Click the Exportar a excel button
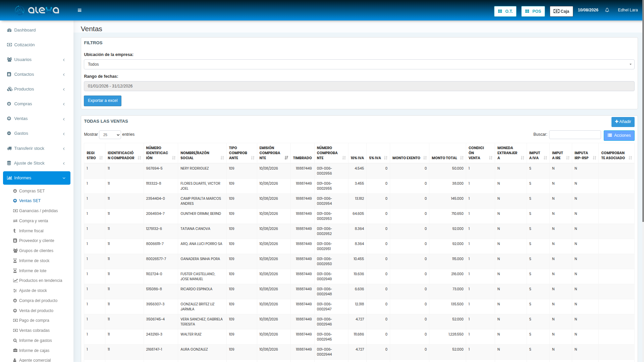644x362 pixels. (103, 101)
